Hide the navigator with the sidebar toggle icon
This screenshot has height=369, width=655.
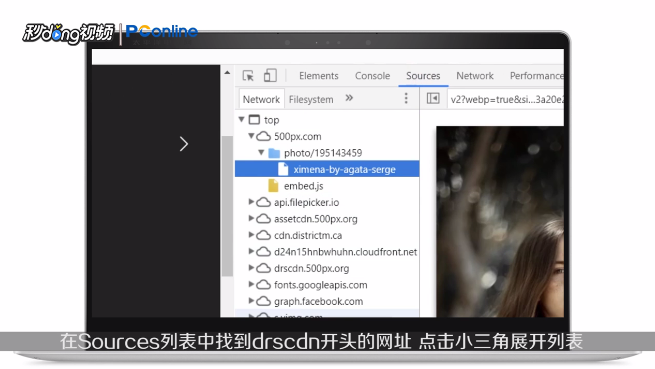tap(433, 99)
